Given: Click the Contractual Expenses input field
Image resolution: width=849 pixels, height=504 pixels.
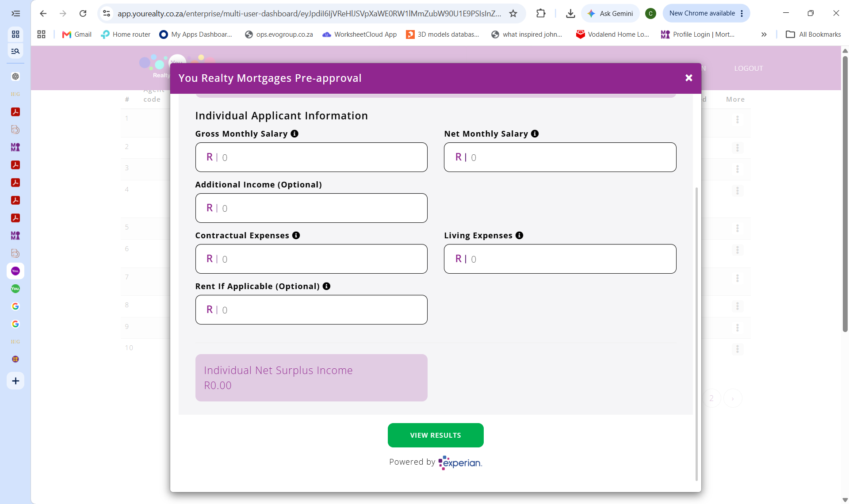Looking at the screenshot, I should [x=311, y=259].
